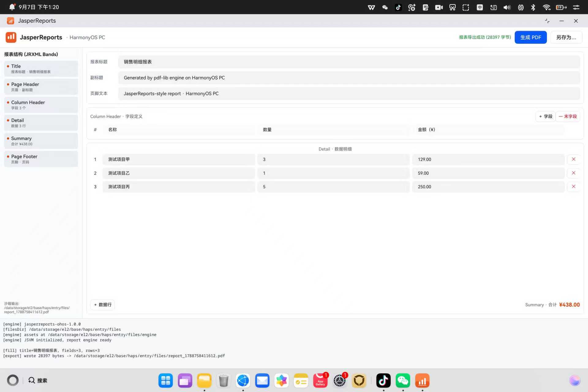Select the Detail band

click(41, 123)
